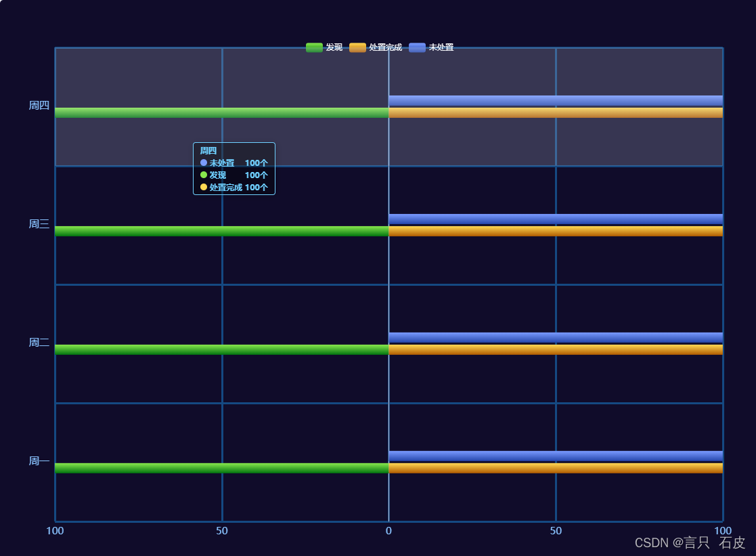Click the blue 未处置 bar for 周三
This screenshot has width=756, height=556.
(556, 219)
